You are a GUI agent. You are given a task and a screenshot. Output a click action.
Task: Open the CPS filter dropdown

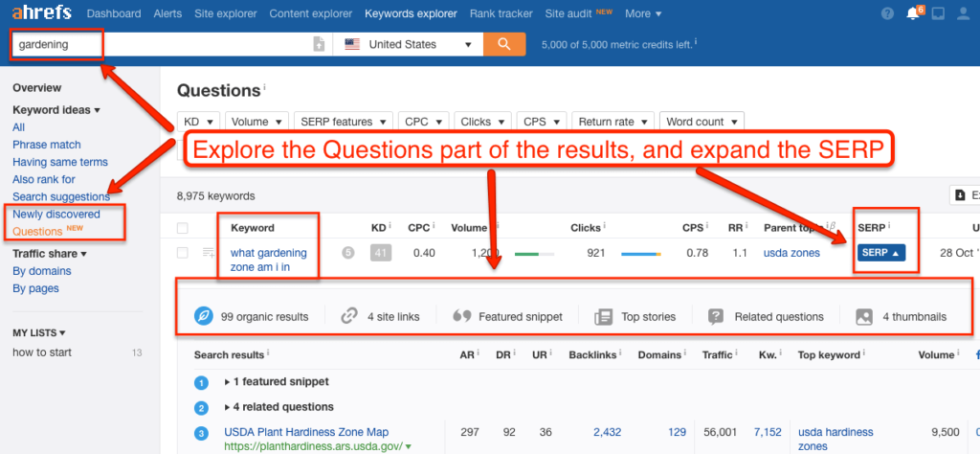(x=542, y=122)
